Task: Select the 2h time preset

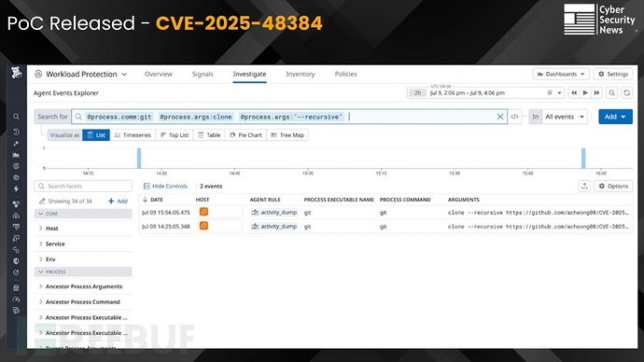Action: [x=417, y=93]
